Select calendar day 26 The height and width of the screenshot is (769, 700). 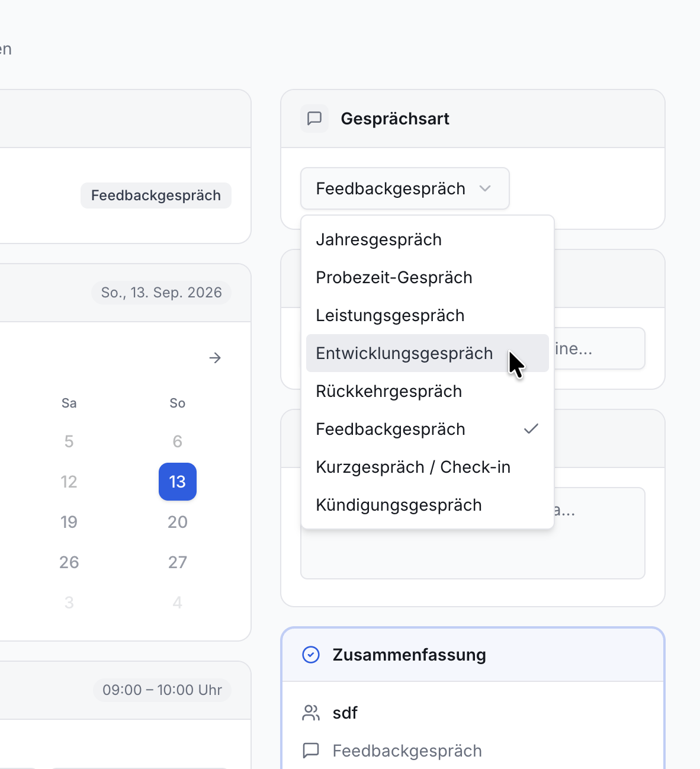[69, 562]
